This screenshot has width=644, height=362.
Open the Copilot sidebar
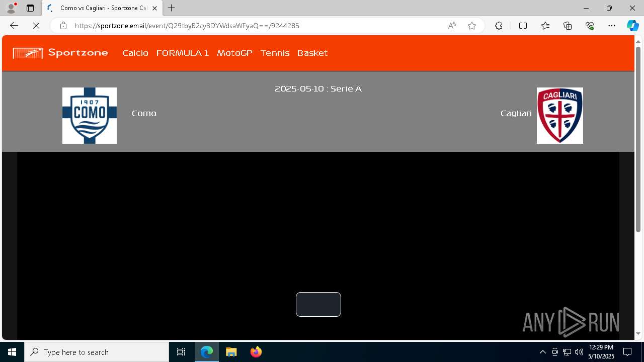click(632, 26)
